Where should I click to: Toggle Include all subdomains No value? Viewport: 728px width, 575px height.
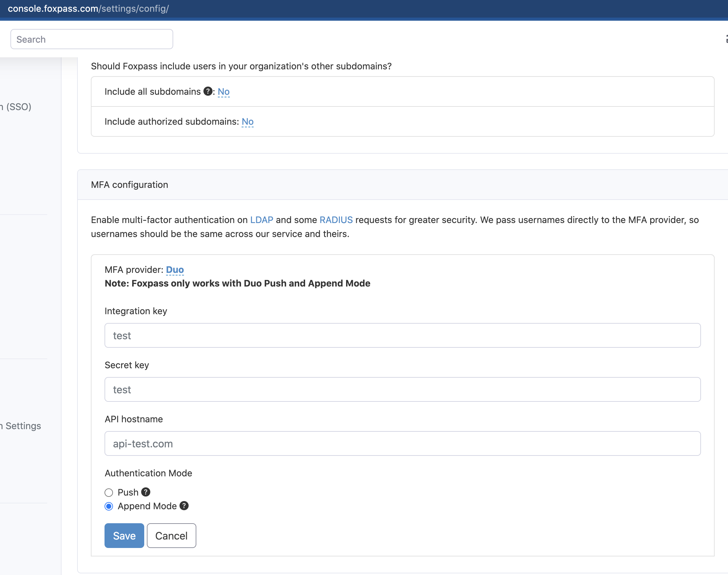click(x=223, y=91)
